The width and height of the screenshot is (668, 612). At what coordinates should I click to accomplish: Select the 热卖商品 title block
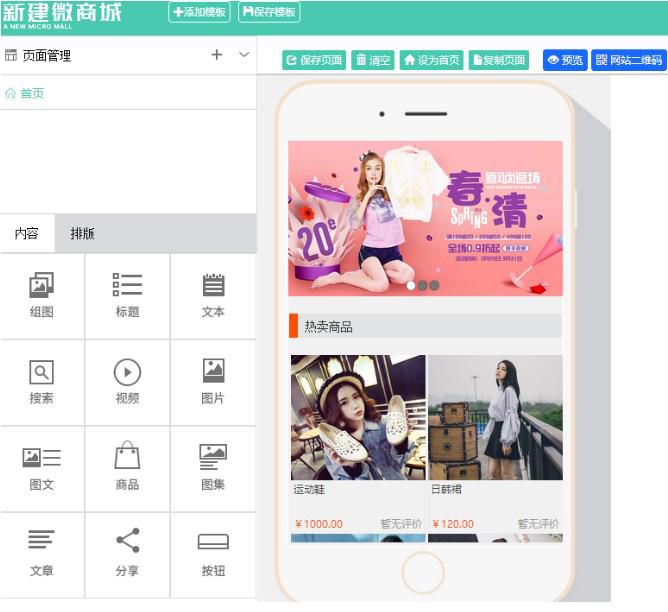click(425, 326)
